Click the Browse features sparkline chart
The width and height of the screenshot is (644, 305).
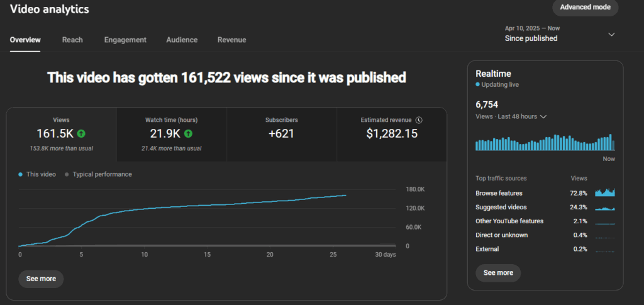click(x=604, y=192)
